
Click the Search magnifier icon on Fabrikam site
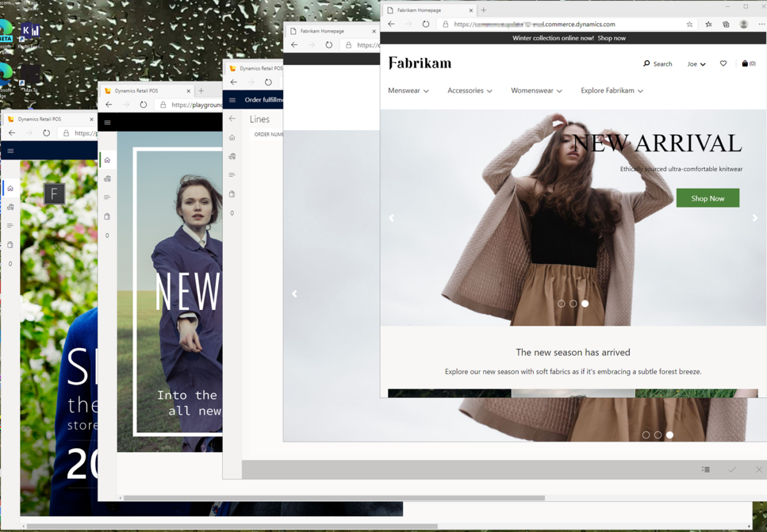pyautogui.click(x=646, y=64)
